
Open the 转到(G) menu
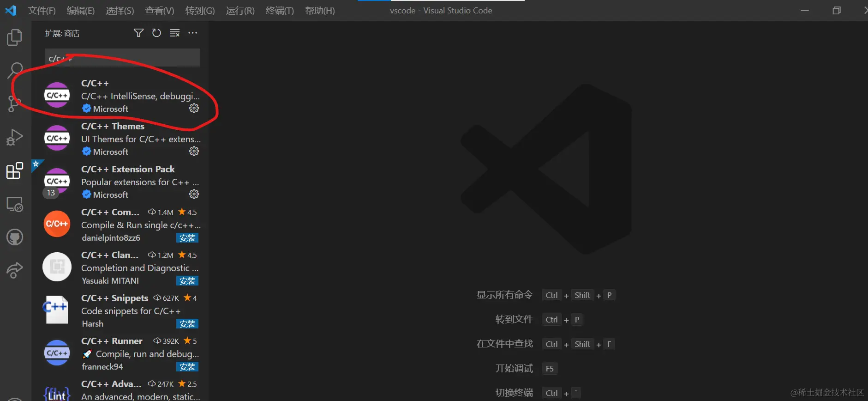[200, 11]
